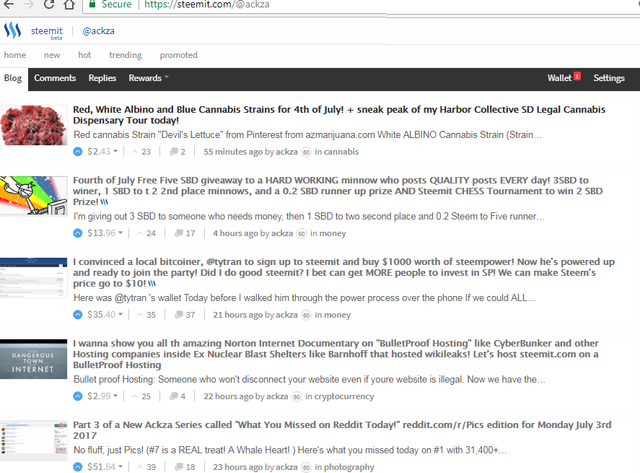Viewport: 640px width, 473px height.
Task: Show voters list with 39 votes
Action: (x=146, y=466)
